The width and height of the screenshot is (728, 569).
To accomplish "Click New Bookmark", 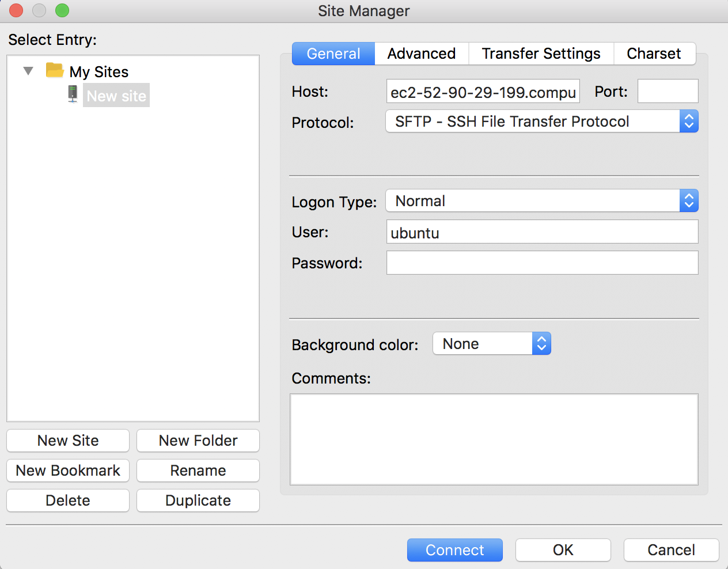I will click(x=67, y=471).
